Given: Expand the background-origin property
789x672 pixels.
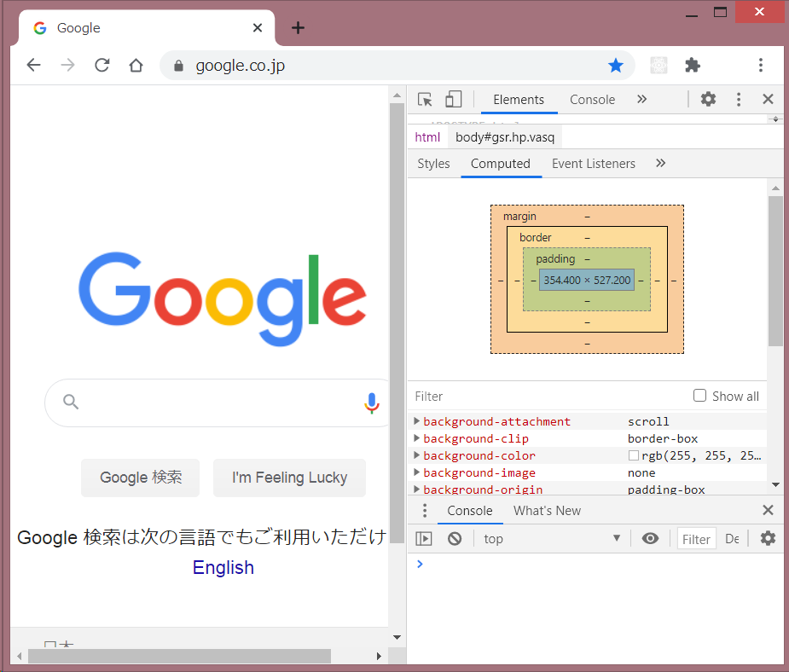Looking at the screenshot, I should pyautogui.click(x=416, y=489).
